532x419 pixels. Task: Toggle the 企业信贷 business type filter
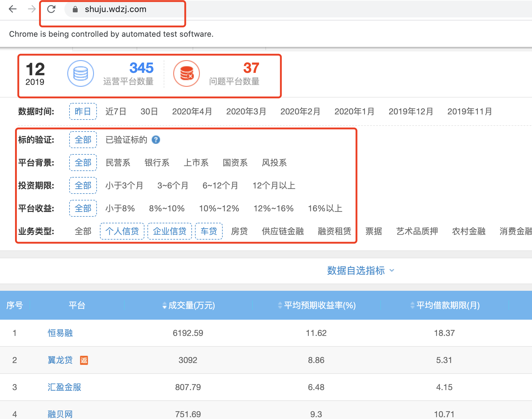(x=169, y=231)
